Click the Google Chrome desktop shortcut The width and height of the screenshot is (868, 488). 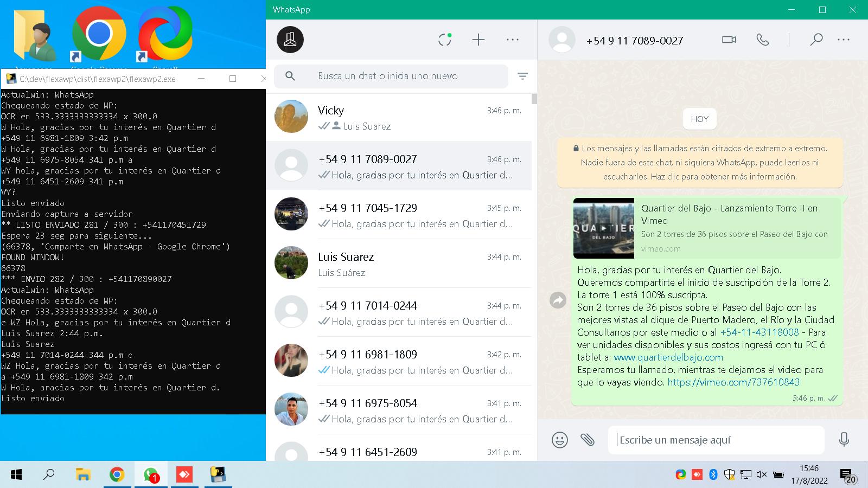click(x=99, y=35)
